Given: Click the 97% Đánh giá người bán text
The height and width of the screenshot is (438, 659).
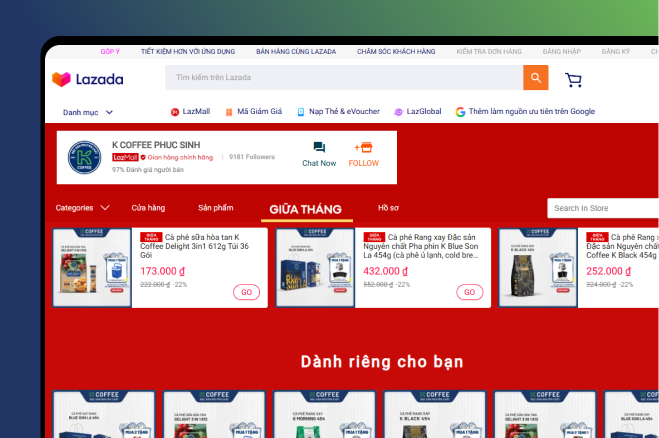Looking at the screenshot, I should [148, 170].
